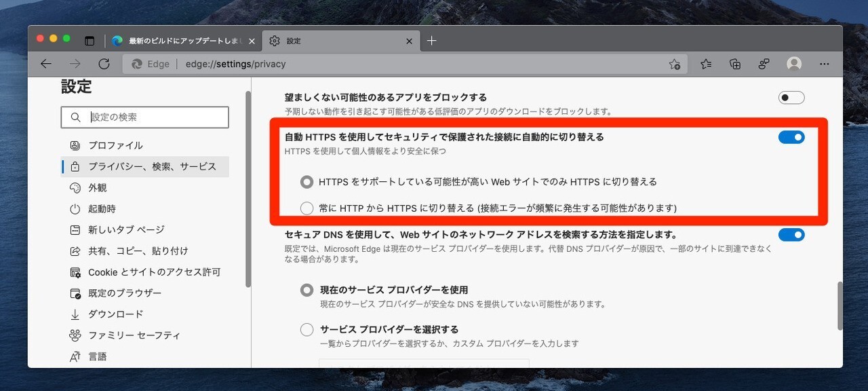The image size is (868, 391).
Task: Open Collections icon in toolbar
Action: 735,64
